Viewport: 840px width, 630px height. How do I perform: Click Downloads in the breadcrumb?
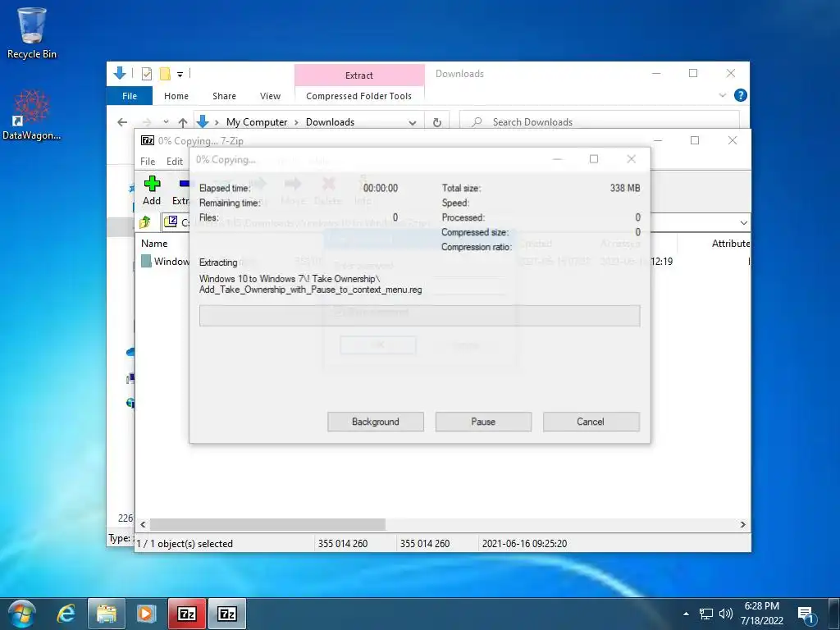pos(330,122)
